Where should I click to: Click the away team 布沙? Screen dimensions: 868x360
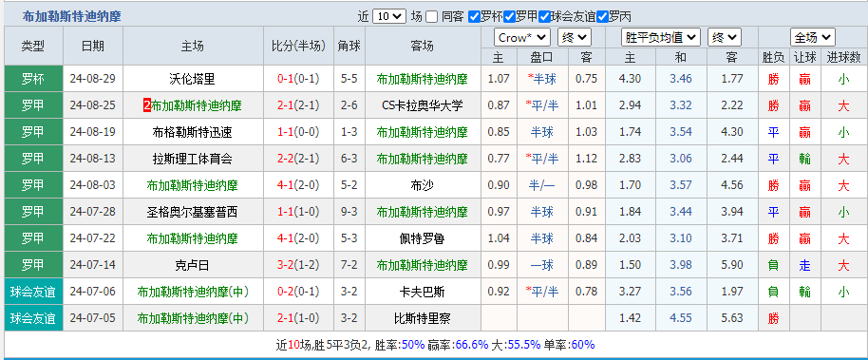[x=423, y=185]
